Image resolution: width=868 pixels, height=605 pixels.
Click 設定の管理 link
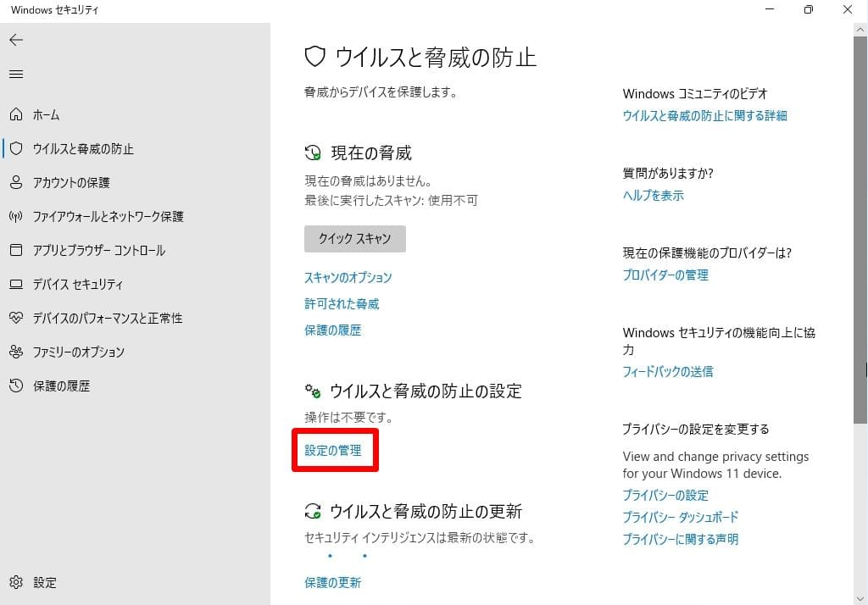[332, 450]
